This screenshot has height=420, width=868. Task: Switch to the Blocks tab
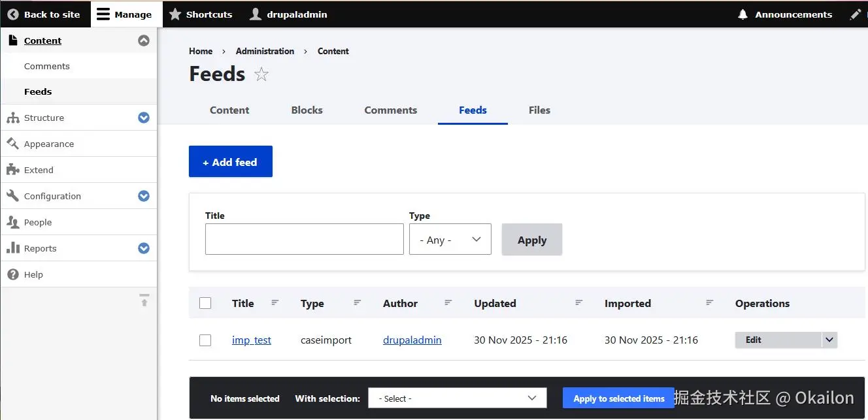point(307,110)
